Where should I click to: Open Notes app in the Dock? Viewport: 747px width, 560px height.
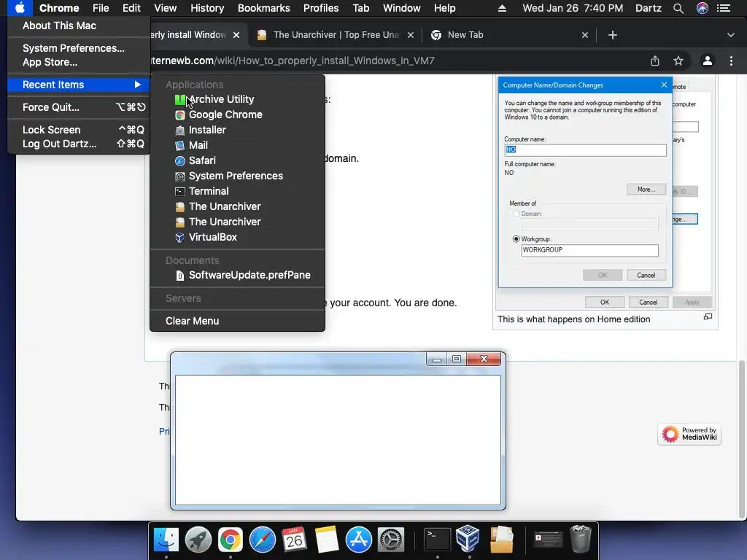(x=326, y=540)
